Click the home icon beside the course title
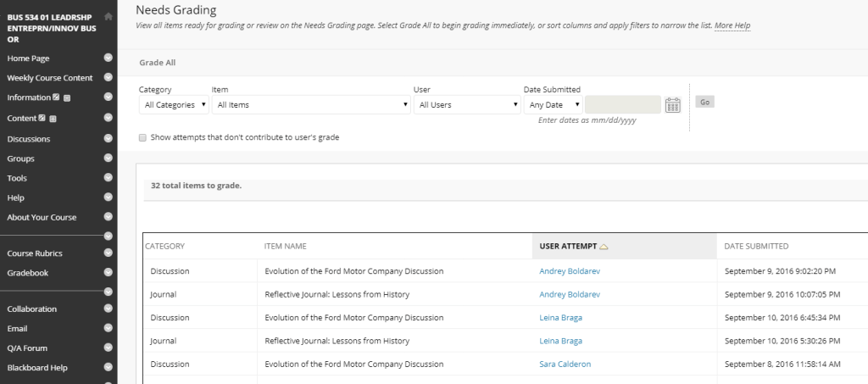Image resolution: width=868 pixels, height=384 pixels. [x=108, y=16]
